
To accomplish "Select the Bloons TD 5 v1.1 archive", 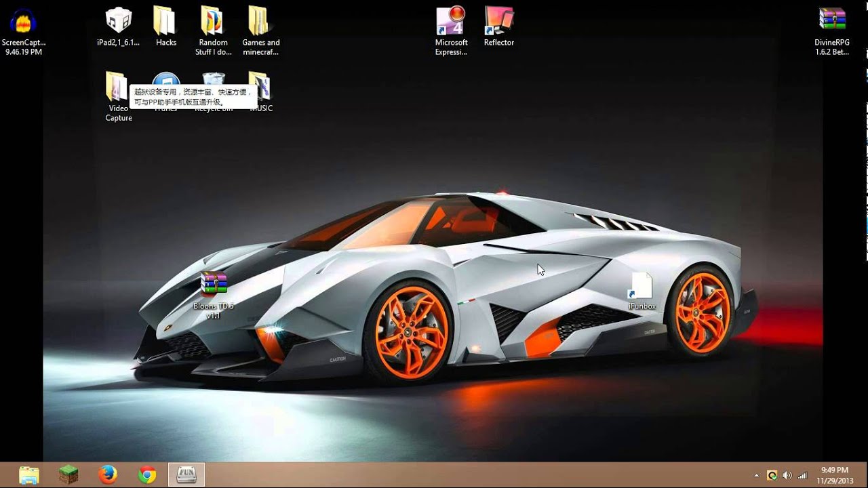I will pos(214,286).
